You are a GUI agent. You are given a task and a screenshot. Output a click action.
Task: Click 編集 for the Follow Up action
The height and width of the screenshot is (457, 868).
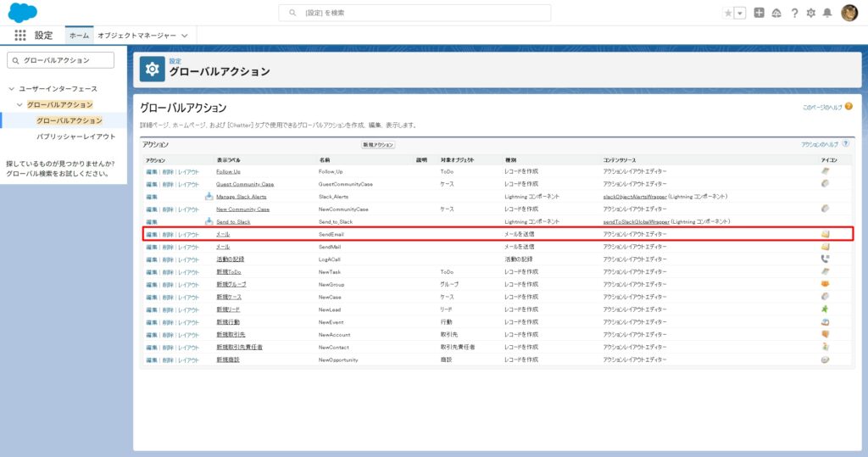coord(152,172)
